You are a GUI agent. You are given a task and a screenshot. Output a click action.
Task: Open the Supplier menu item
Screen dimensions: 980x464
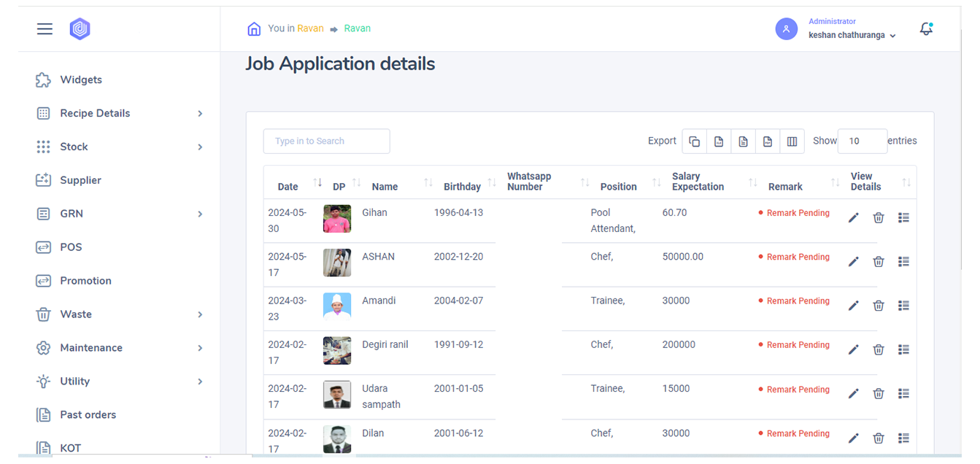pyautogui.click(x=80, y=180)
